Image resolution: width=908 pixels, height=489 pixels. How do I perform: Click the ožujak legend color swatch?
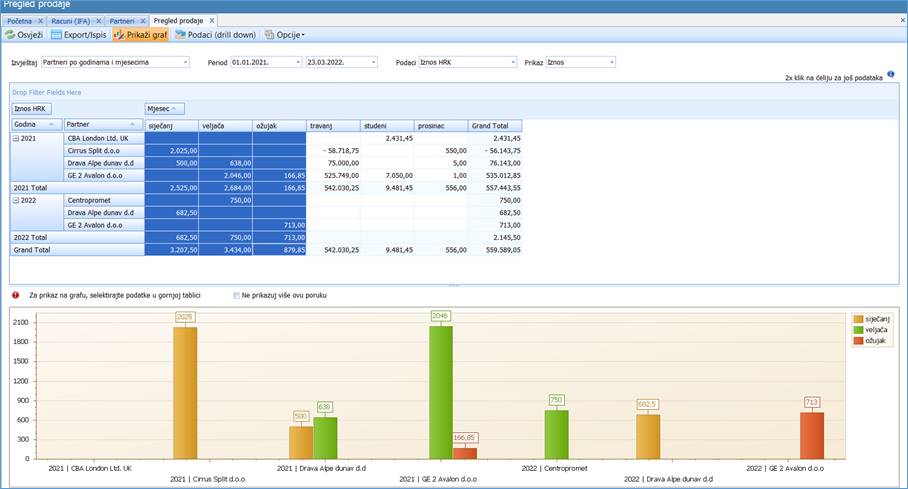858,341
